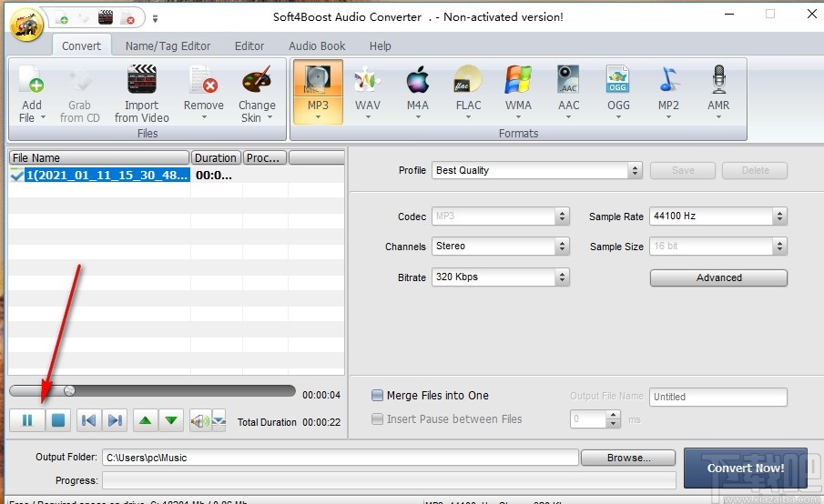Open the Editor tab
Viewport: 824px width, 504px height.
click(x=249, y=45)
